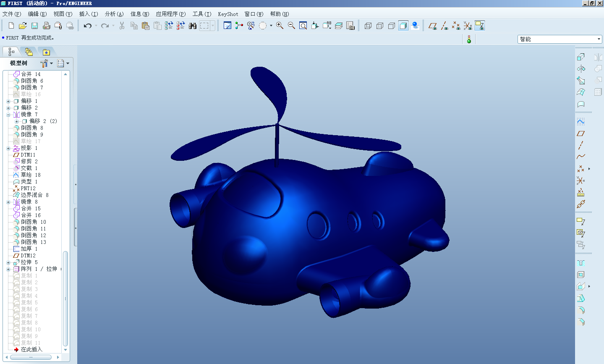Toggle datum planes display
Image resolution: width=604 pixels, height=364 pixels.
(x=432, y=26)
